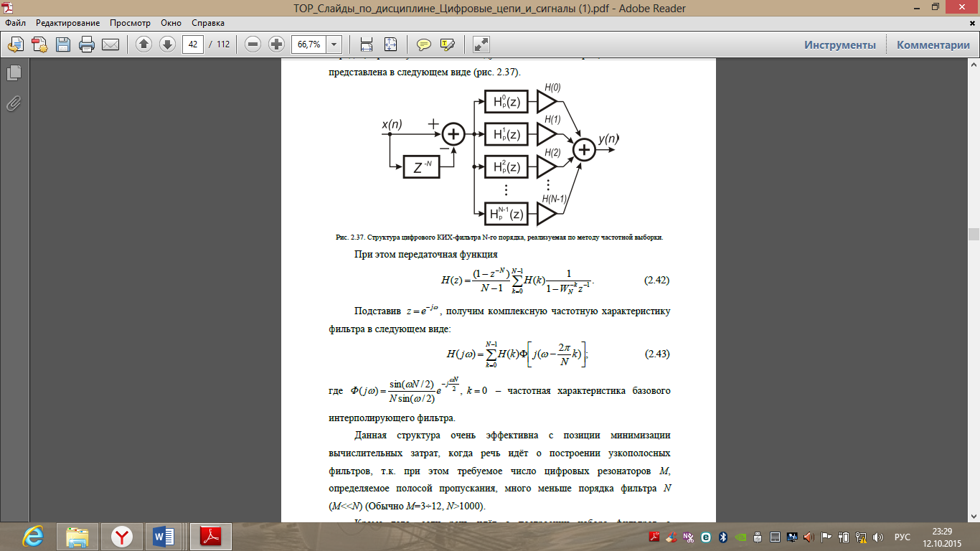Viewport: 980px width, 551px height.
Task: Click the zoom percentage field 66,7%
Action: click(308, 44)
